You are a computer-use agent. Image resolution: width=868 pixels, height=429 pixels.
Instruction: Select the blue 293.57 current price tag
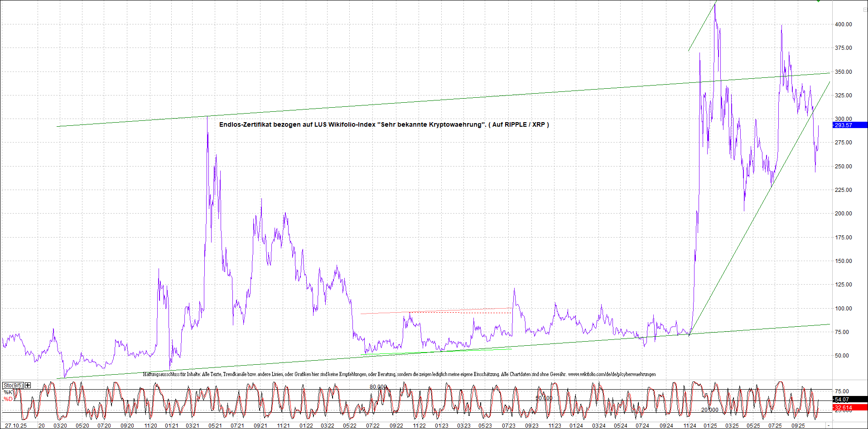point(849,125)
